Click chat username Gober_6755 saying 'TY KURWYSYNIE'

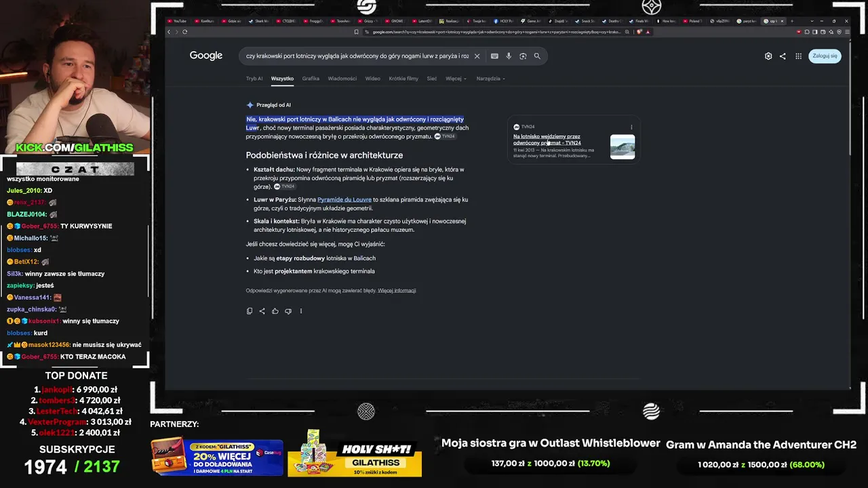click(x=39, y=226)
